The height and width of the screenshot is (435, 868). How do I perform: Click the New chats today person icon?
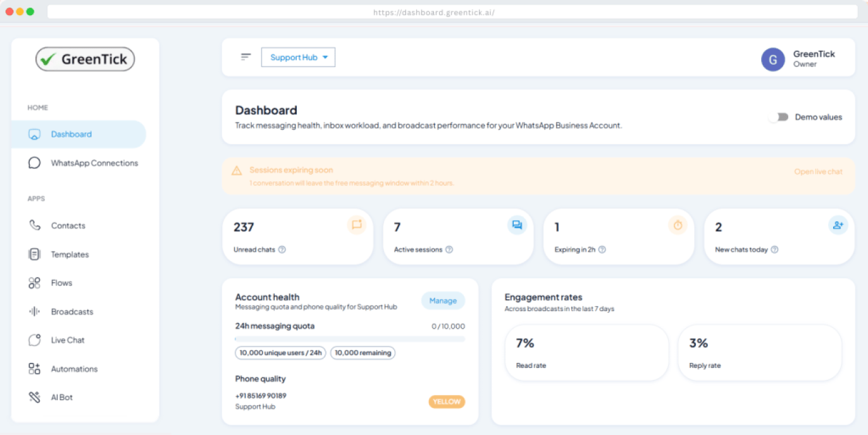point(838,224)
